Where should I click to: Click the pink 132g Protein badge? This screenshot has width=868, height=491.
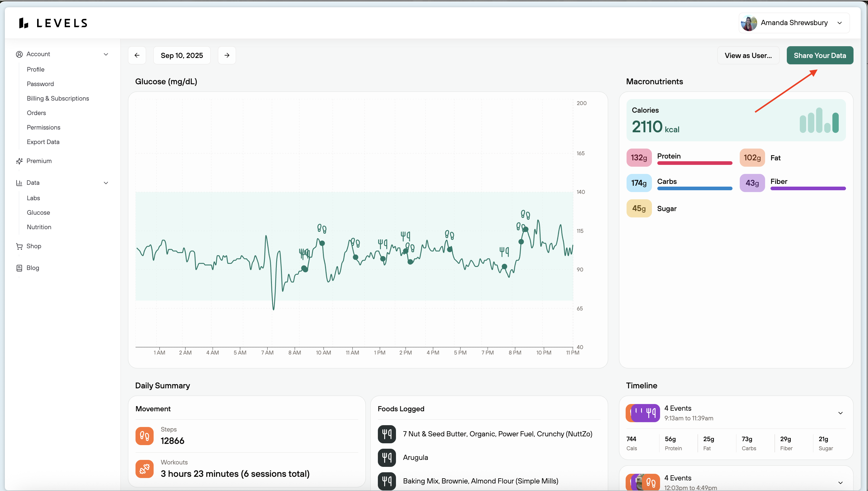pos(639,158)
